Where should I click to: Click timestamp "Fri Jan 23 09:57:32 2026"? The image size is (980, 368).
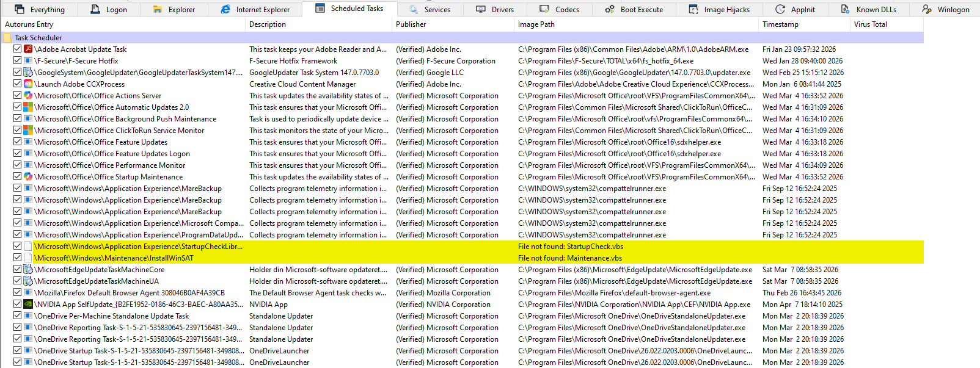(x=799, y=49)
